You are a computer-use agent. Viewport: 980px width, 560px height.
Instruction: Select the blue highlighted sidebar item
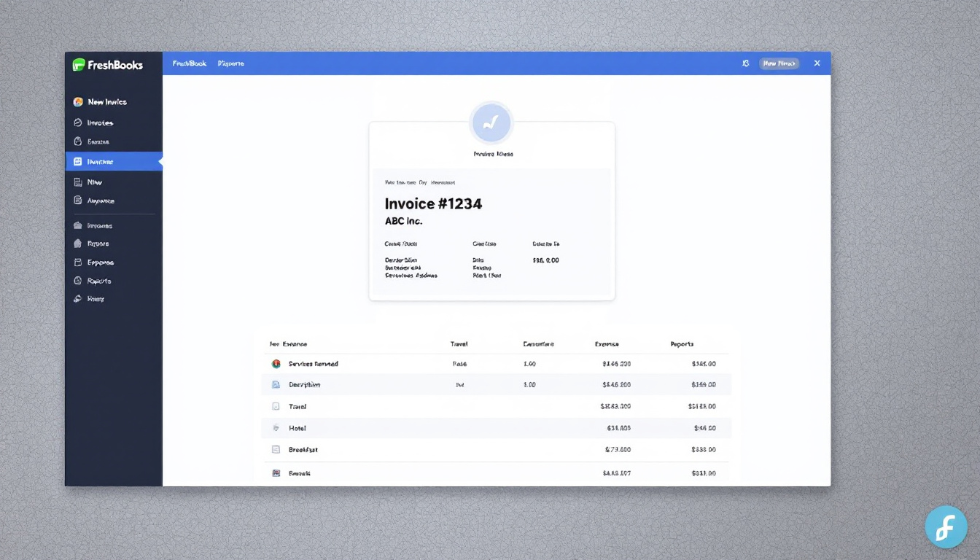[x=113, y=161]
